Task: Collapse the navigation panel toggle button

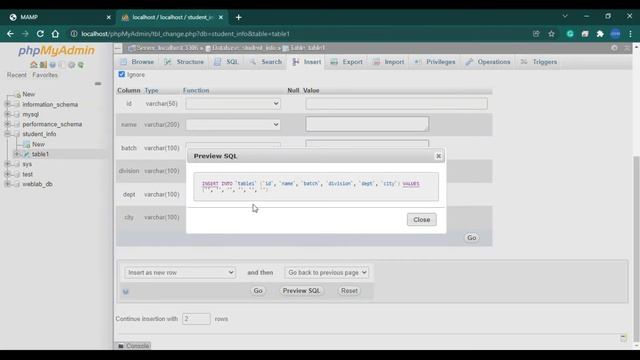Action: pyautogui.click(x=118, y=48)
